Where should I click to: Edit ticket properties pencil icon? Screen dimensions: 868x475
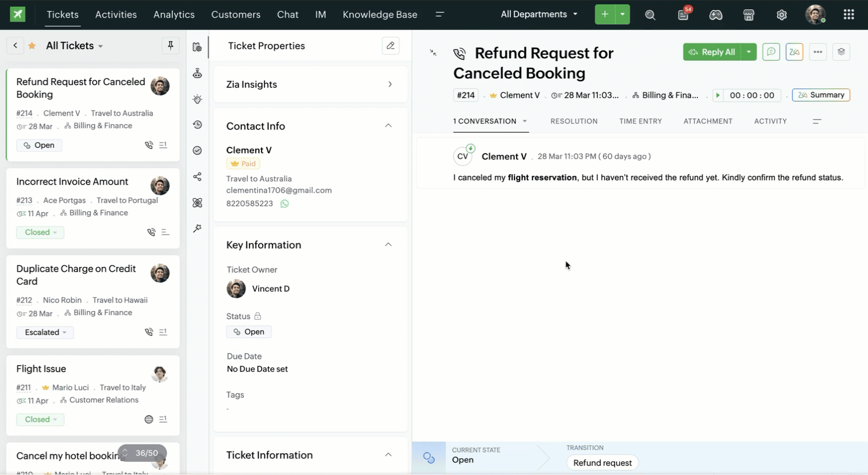pos(390,45)
